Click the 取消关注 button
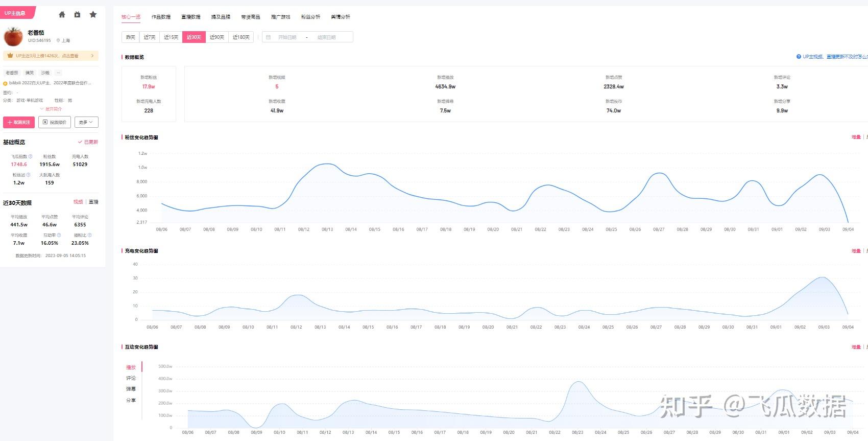868x441 pixels. [19, 122]
